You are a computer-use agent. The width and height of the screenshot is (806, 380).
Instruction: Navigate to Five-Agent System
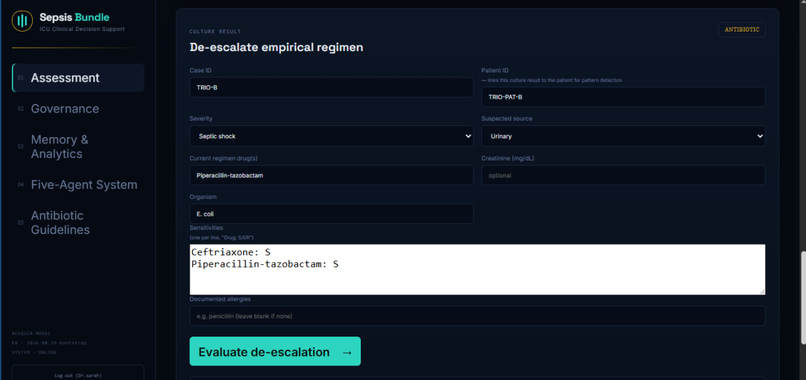coord(78,185)
